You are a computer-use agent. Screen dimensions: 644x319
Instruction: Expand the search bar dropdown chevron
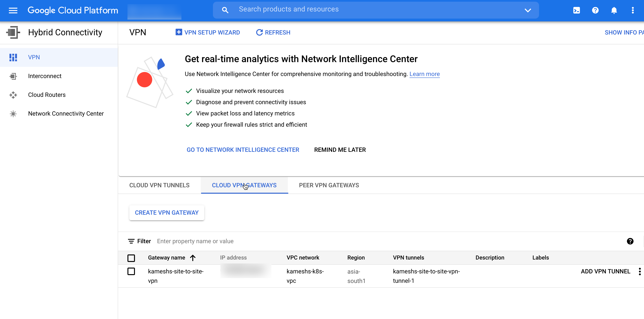(x=527, y=10)
